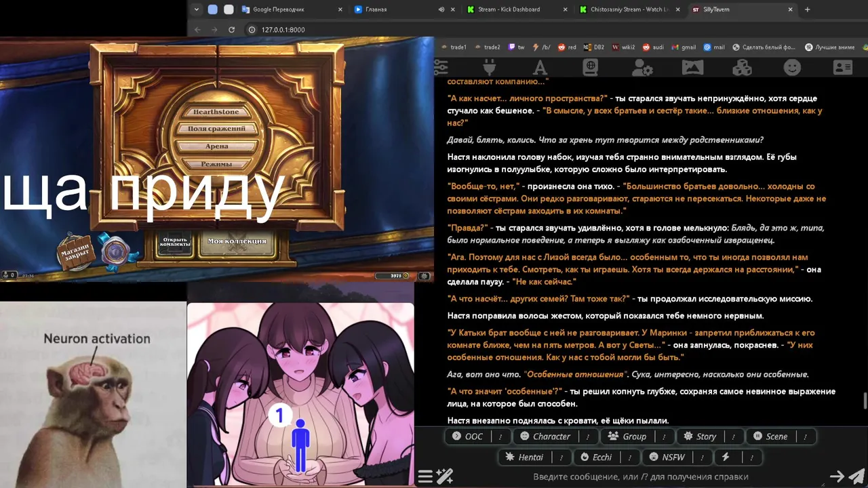This screenshot has width=868, height=488.
Task: Mute audio on the Главная tab
Action: pos(441,9)
